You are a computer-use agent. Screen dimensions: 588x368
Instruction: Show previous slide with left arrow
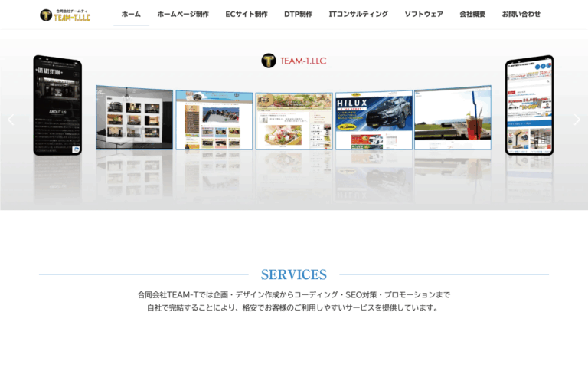coord(11,120)
